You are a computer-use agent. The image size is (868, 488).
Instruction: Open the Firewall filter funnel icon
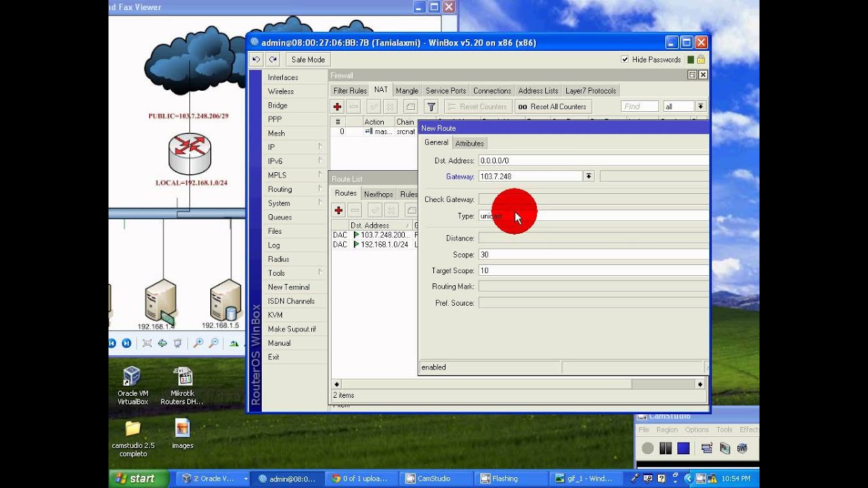tap(431, 106)
